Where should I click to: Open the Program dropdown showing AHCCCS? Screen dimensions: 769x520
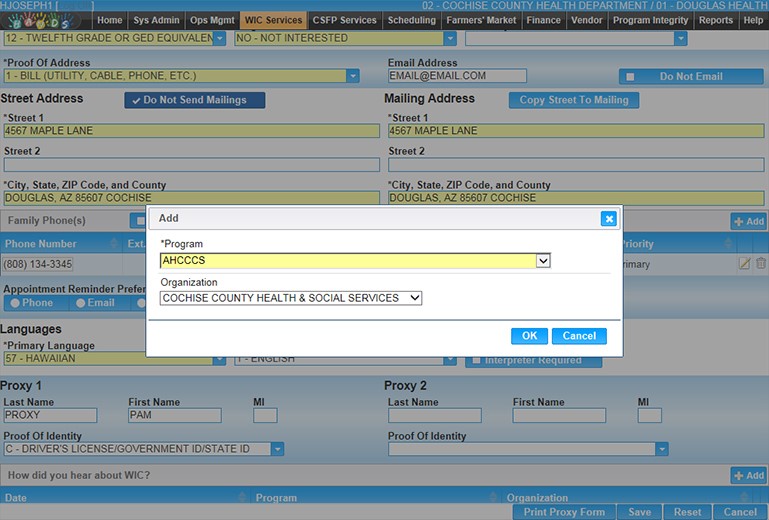543,261
